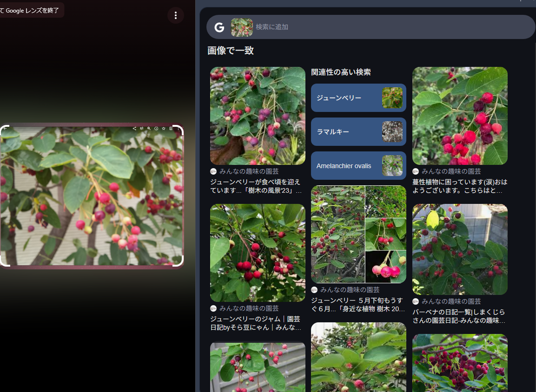Click the Google logo in search bar

(219, 27)
